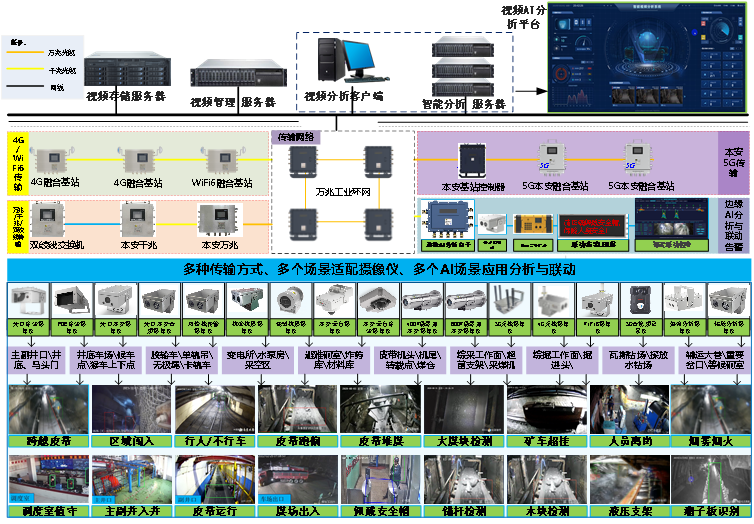This screenshot has height=524, width=754.
Task: Select the top-left transmission network switch node
Action: [x=301, y=158]
